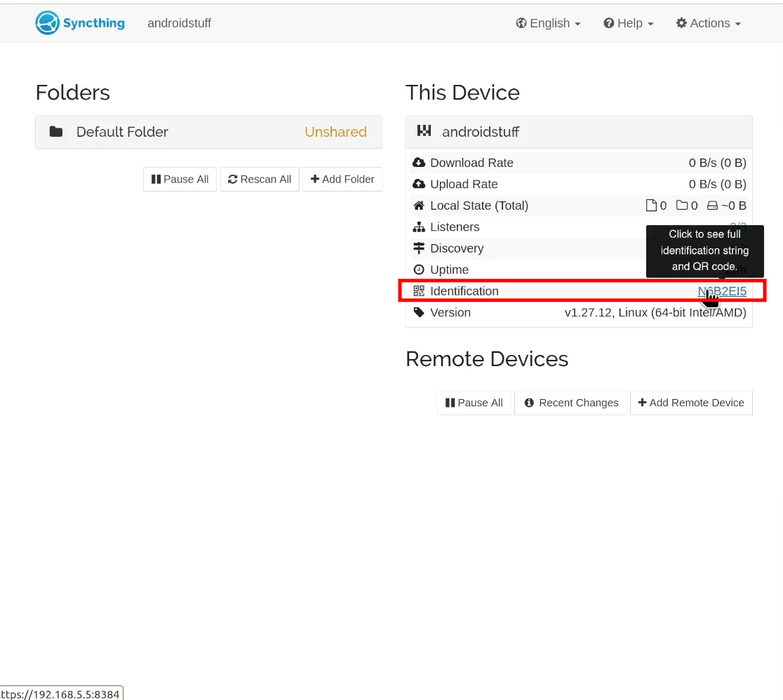Open the English language dropdown
Image resolution: width=783 pixels, height=700 pixels.
pos(548,23)
